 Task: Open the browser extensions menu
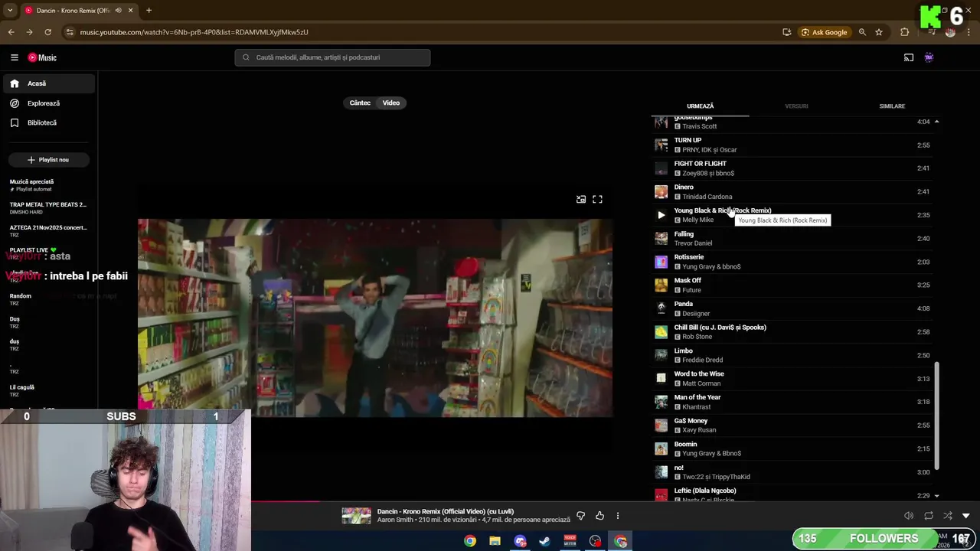pos(905,32)
